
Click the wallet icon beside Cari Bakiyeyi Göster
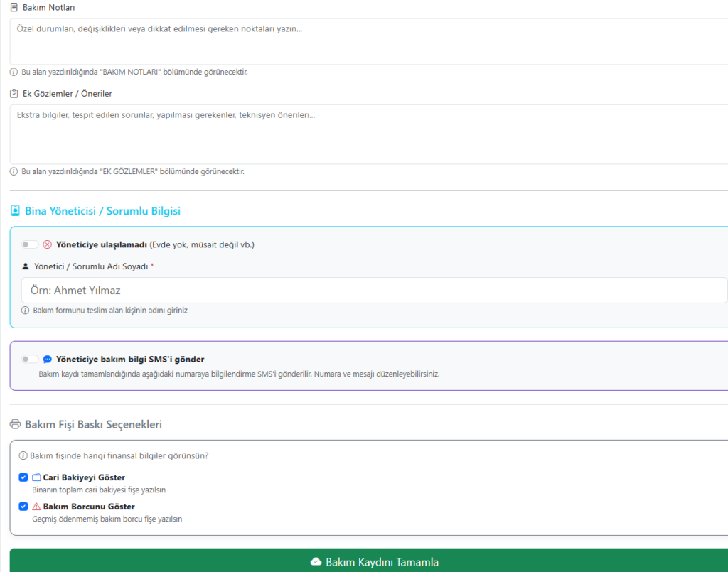[36, 477]
